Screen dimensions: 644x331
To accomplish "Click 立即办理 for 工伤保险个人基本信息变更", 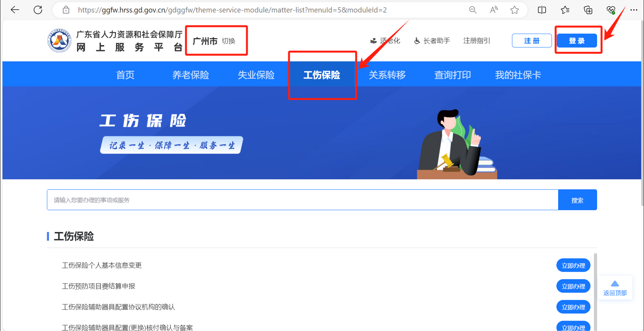I will [573, 265].
